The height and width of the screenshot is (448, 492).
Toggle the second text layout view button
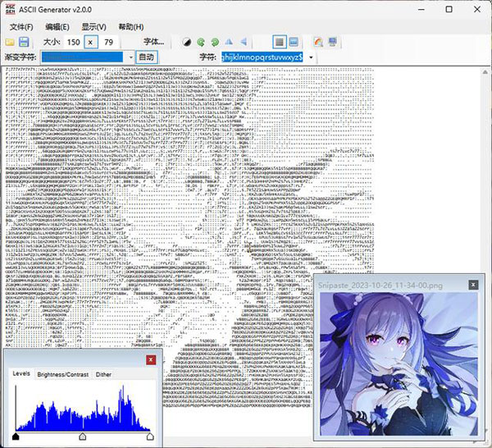[x=294, y=42]
